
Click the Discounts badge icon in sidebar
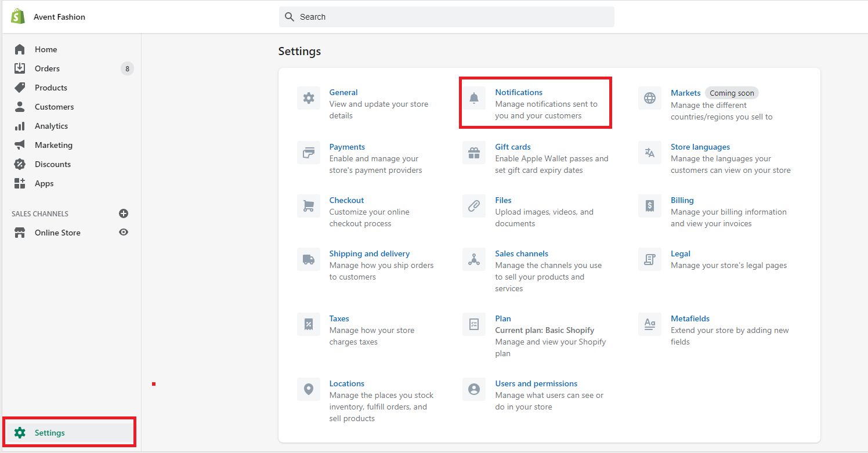[x=20, y=164]
